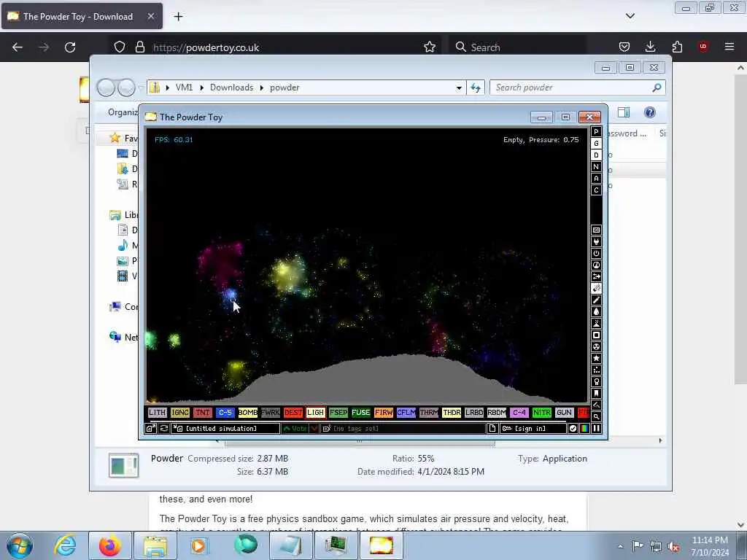Select The Powder Toy - Download tab
Screen dimensions: 747x560
pyautogui.click(x=82, y=17)
